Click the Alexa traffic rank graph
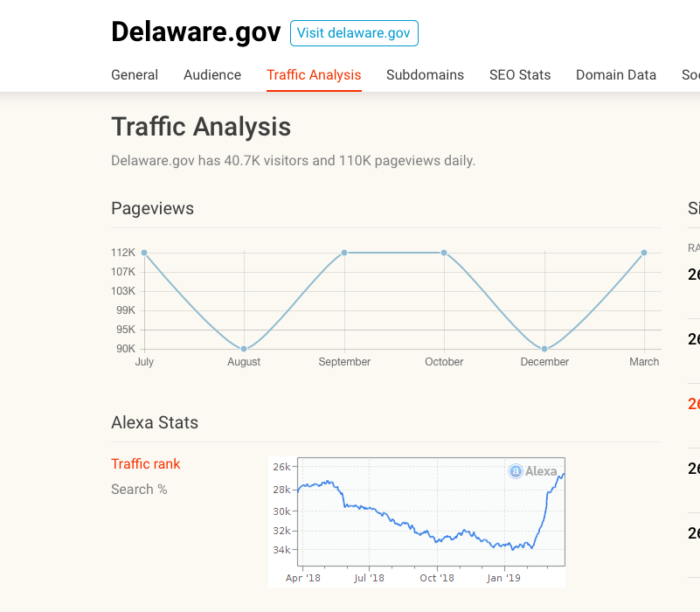Image resolution: width=700 pixels, height=612 pixels. coord(417,521)
